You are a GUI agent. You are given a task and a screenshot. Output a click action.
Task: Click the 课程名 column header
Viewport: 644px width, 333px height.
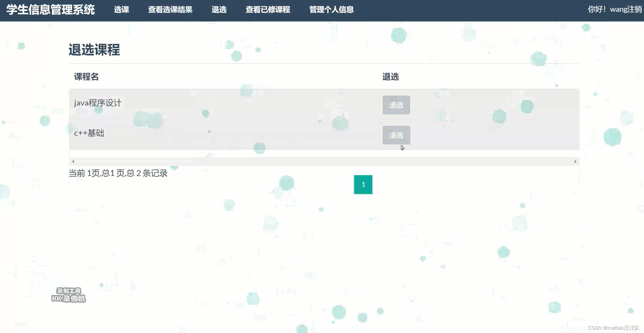86,77
